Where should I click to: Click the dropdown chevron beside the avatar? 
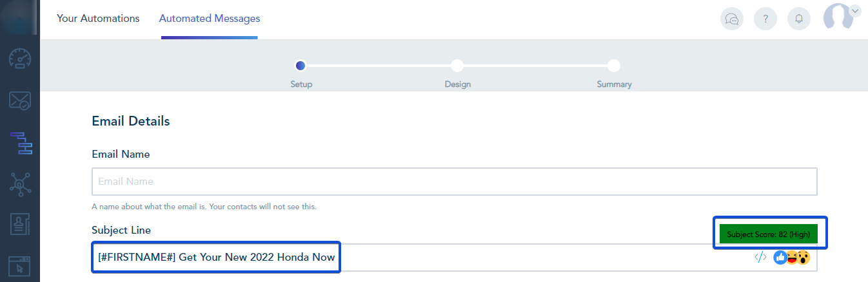click(855, 10)
